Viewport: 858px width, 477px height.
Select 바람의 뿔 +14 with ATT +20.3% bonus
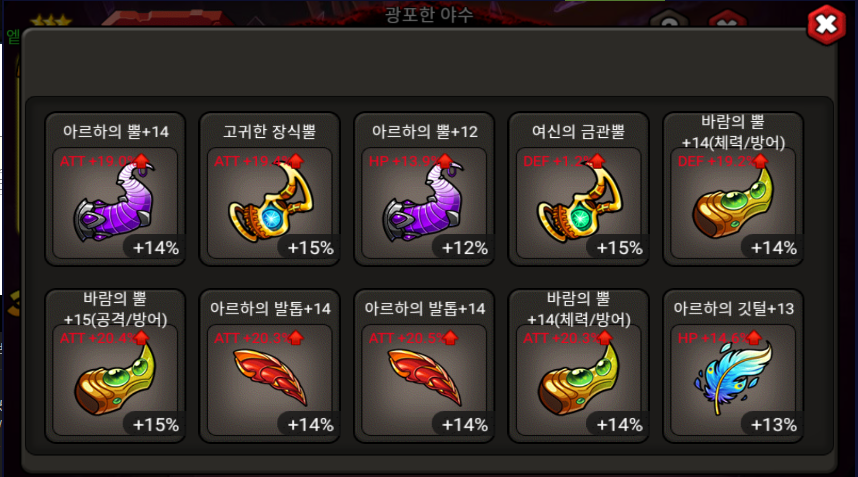pos(578,366)
